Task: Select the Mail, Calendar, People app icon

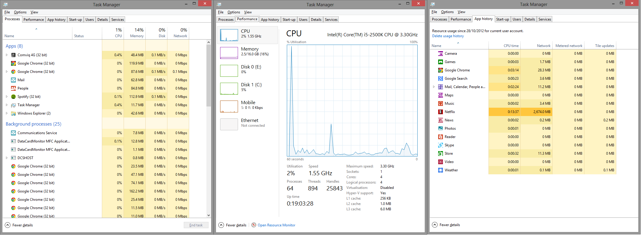Action: (x=441, y=87)
